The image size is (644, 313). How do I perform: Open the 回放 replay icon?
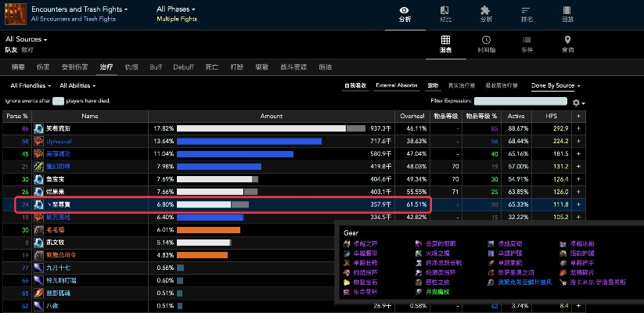[x=567, y=14]
